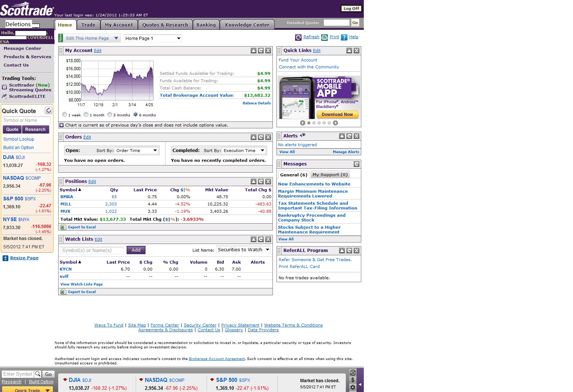
Task: Go to previous ad banner slide
Action: coord(303,123)
